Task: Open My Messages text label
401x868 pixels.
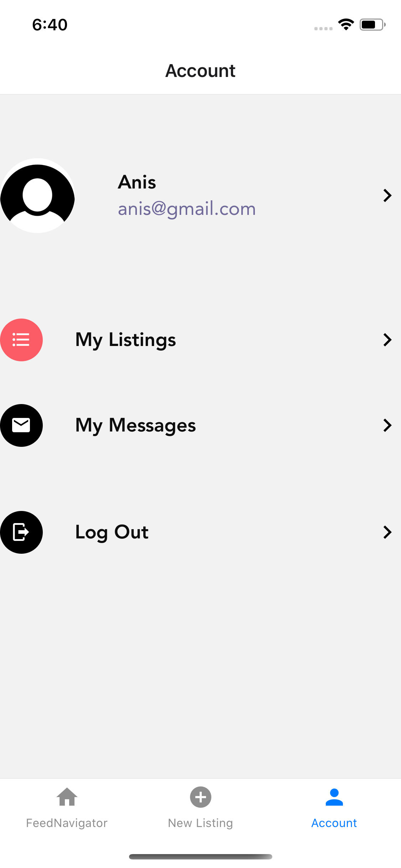Action: tap(135, 425)
